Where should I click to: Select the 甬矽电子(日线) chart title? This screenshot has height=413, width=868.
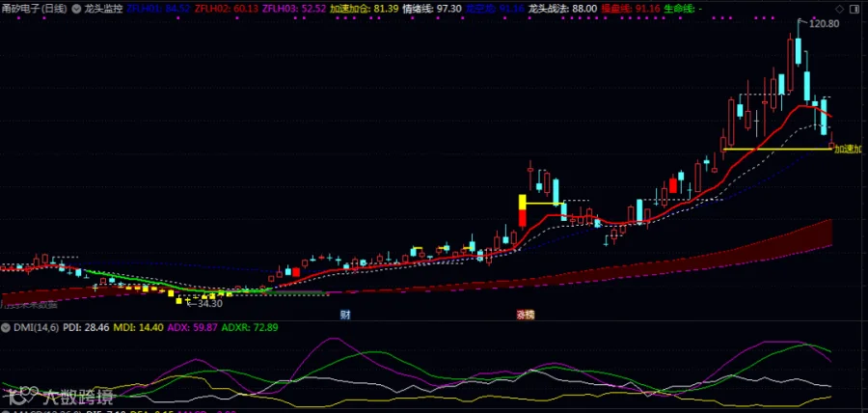[35, 9]
